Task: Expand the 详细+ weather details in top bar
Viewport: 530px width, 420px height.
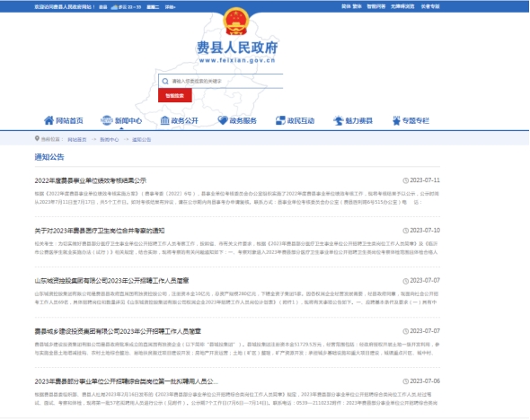Action: (x=170, y=7)
